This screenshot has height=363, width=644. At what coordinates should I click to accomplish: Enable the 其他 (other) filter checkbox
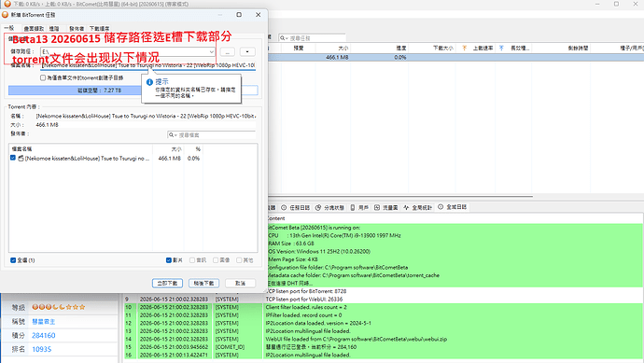pos(239,260)
